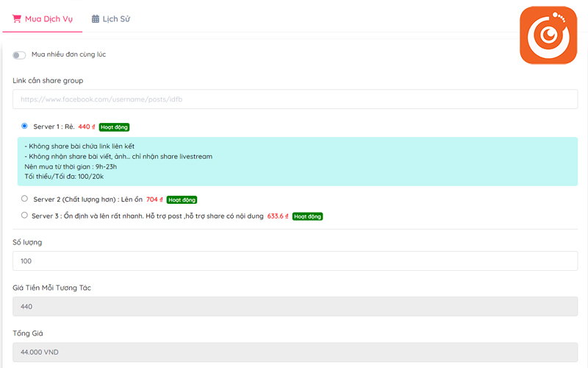Click the Hoạt động badge on Server 3
Viewport: 588px width, 368px height.
pyautogui.click(x=307, y=216)
